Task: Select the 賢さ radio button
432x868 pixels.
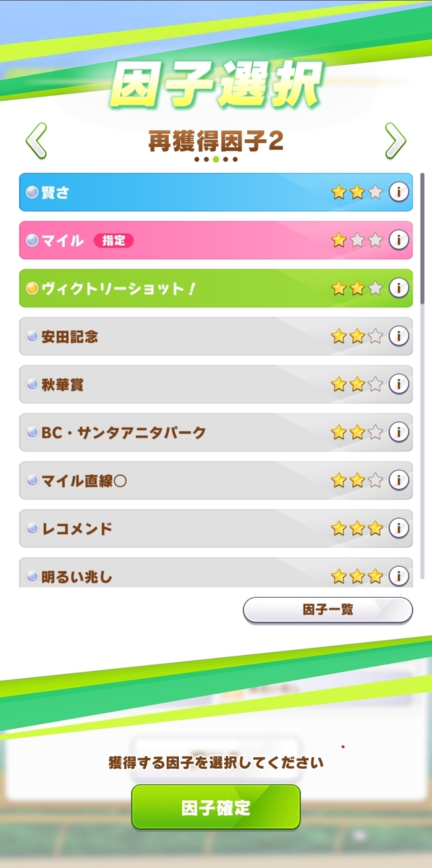Action: (x=32, y=193)
